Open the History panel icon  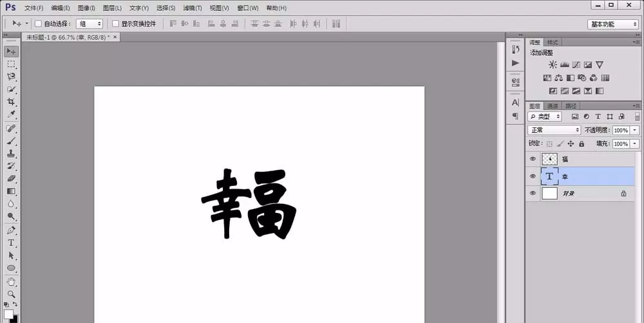(515, 50)
